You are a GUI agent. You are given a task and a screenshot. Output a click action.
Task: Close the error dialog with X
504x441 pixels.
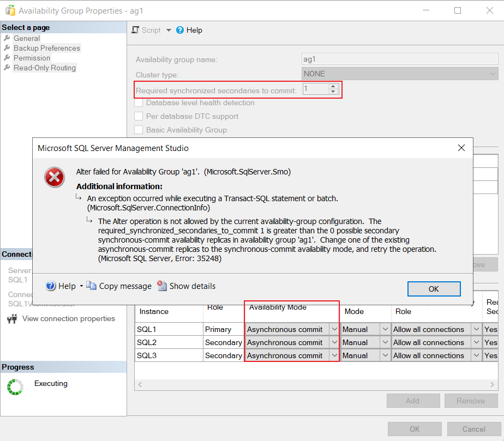461,148
